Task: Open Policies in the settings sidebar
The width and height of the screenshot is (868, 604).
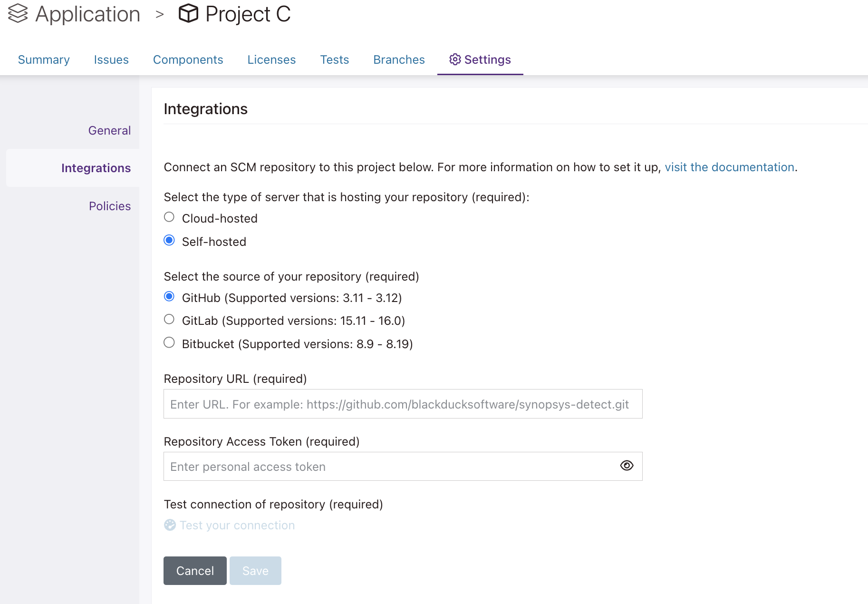Action: pos(110,206)
